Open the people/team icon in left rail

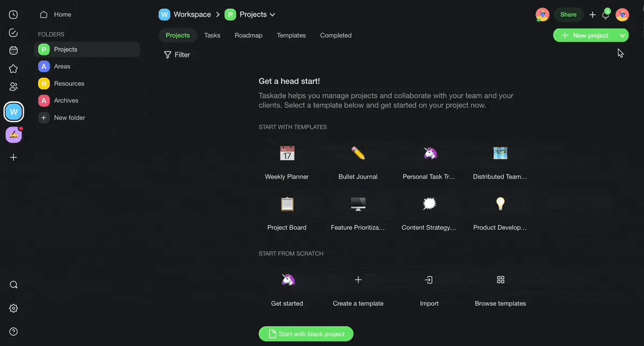(x=13, y=86)
